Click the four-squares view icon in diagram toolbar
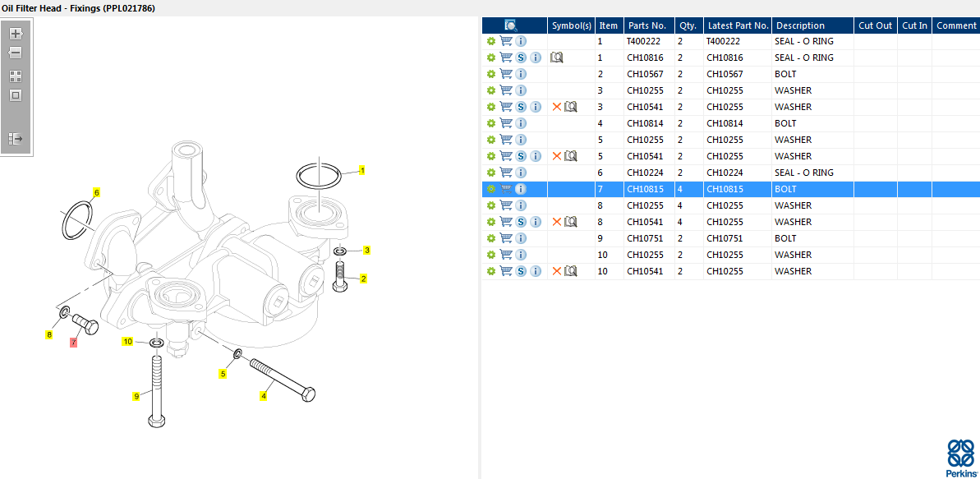Screen dimensions: 980x479 pos(16,76)
